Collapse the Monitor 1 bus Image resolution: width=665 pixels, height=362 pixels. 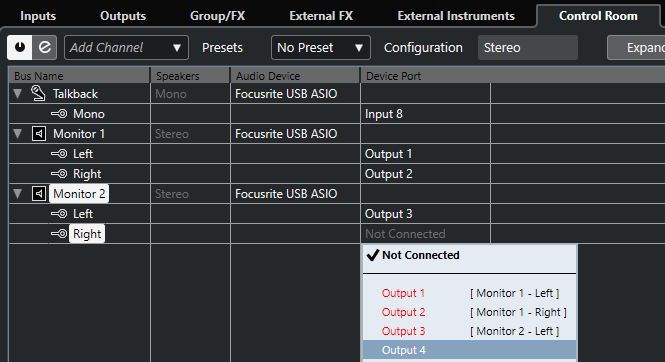17,134
